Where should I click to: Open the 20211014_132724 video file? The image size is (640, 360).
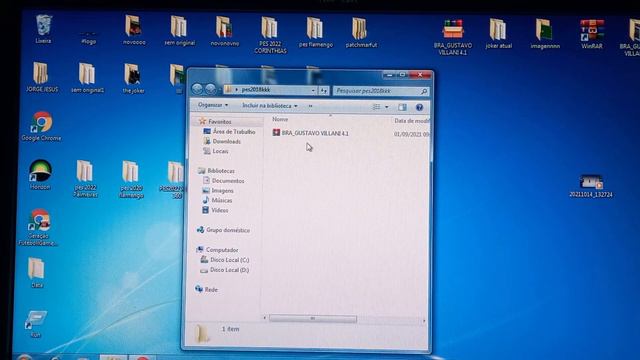591,186
